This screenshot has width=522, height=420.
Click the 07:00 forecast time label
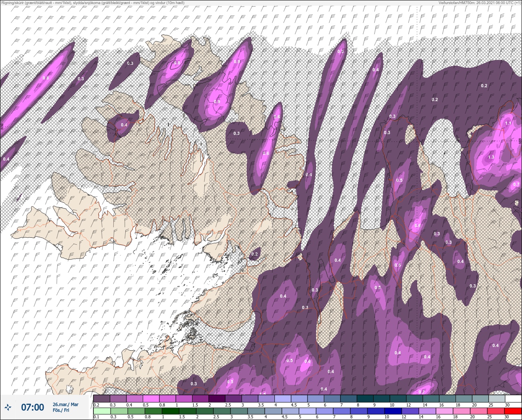pyautogui.click(x=33, y=407)
